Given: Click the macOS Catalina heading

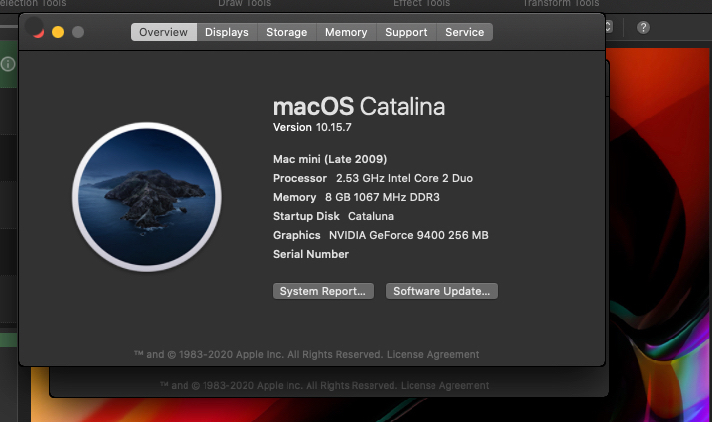Looking at the screenshot, I should pyautogui.click(x=359, y=107).
